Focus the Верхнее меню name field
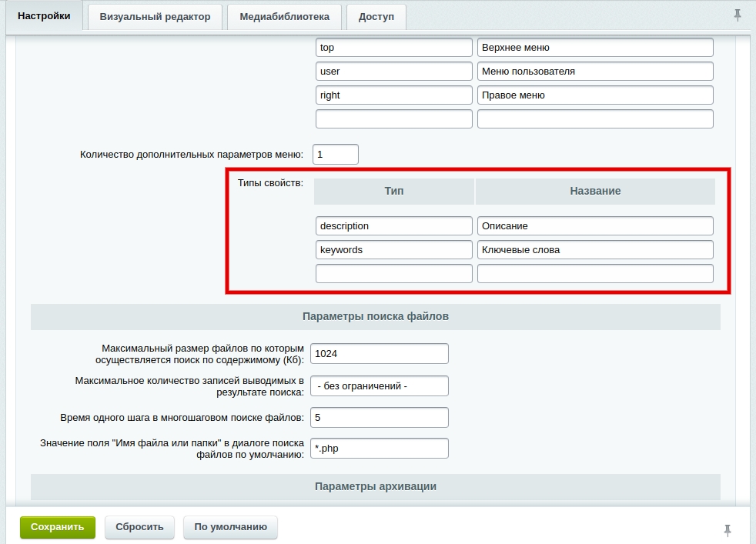The height and width of the screenshot is (544, 756). pyautogui.click(x=594, y=48)
